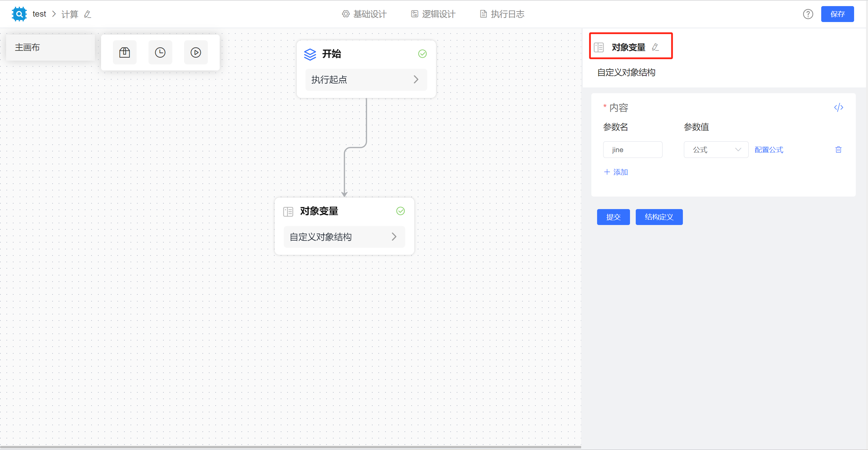Click the app logo in the top-left corner
This screenshot has height=450, width=868.
(19, 14)
